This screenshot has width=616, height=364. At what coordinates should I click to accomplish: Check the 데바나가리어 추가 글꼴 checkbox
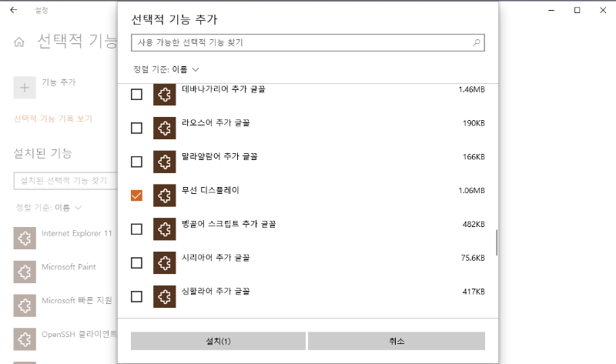click(x=137, y=94)
